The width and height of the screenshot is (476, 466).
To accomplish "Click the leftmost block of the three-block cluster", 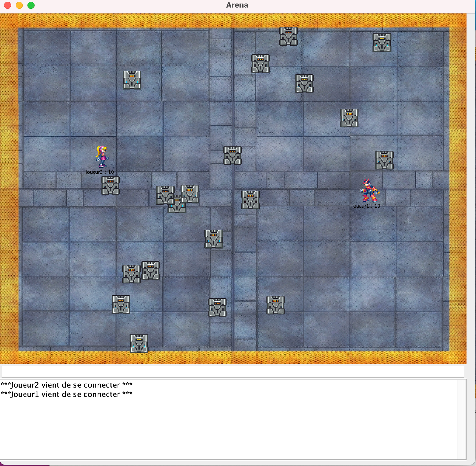I will [165, 195].
